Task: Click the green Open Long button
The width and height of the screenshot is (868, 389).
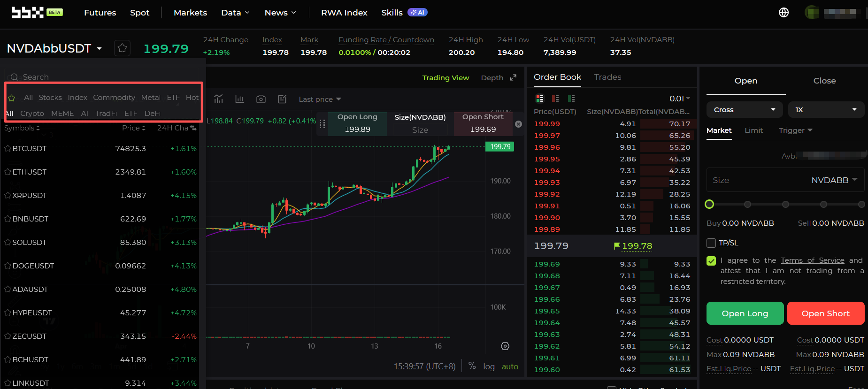Action: [745, 313]
